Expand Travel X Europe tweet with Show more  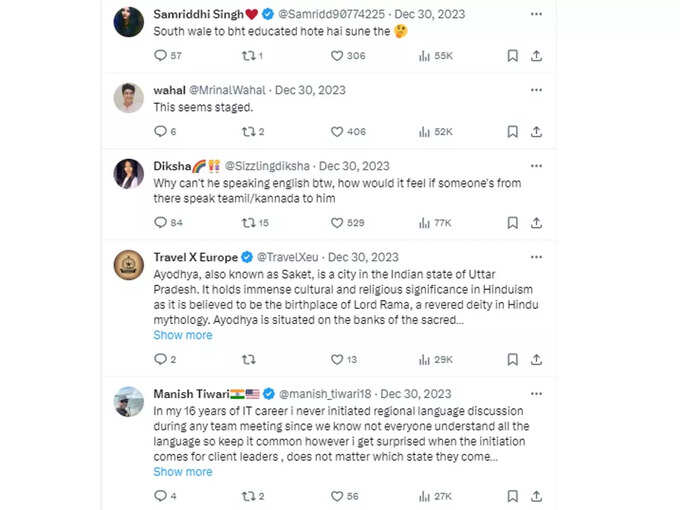coord(183,335)
